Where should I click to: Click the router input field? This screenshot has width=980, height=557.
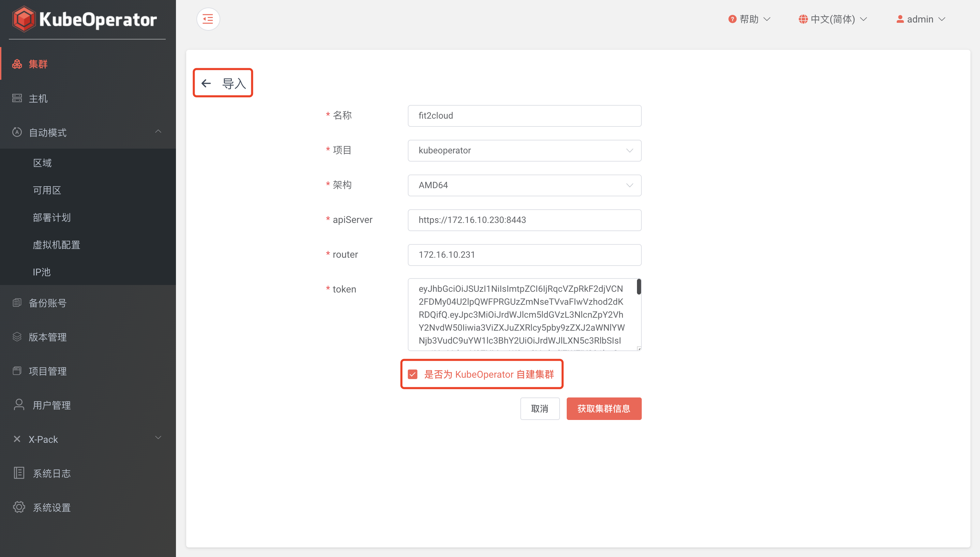point(524,255)
